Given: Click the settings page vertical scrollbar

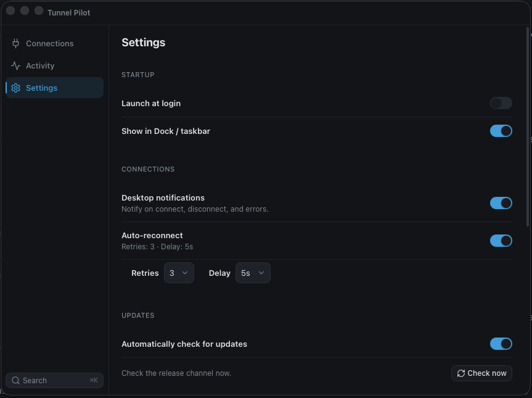Looking at the screenshot, I should point(528,127).
